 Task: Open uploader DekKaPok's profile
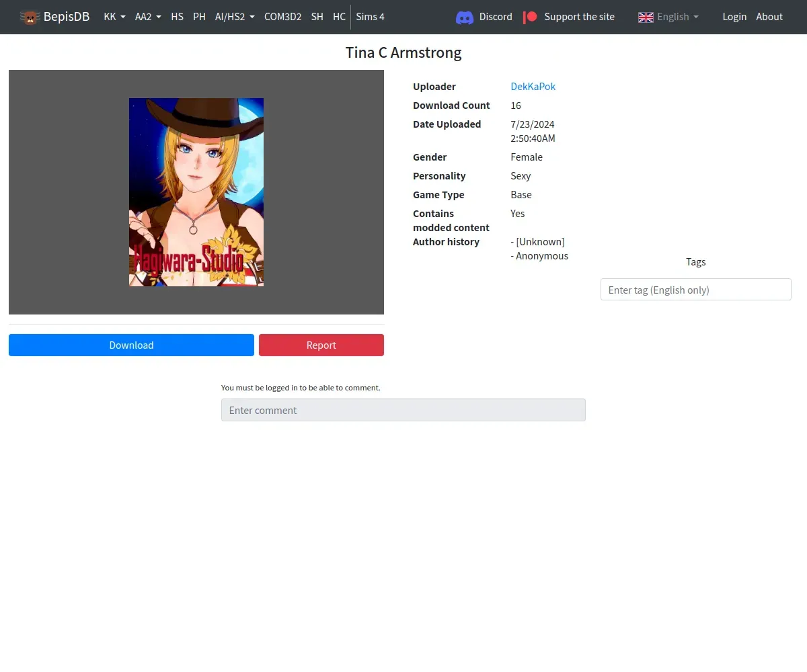533,87
